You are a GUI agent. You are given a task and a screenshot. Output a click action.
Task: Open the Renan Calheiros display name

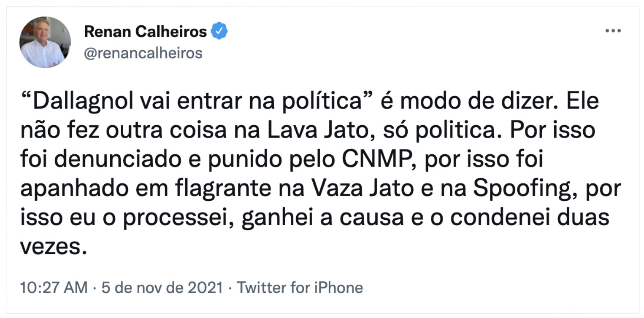[x=145, y=32]
